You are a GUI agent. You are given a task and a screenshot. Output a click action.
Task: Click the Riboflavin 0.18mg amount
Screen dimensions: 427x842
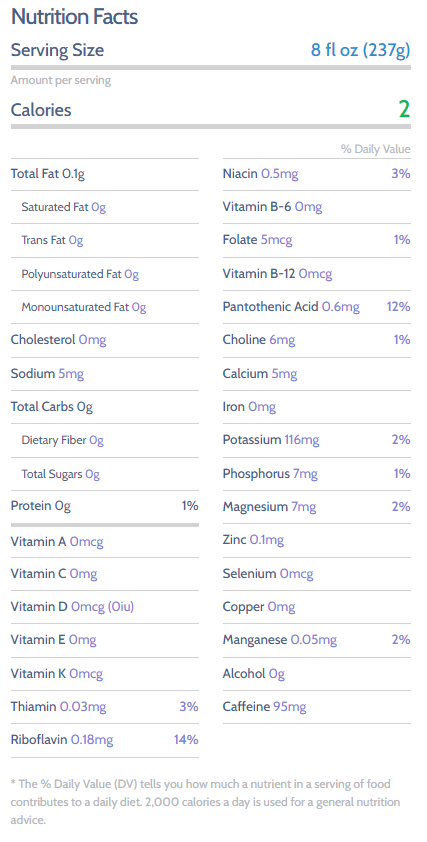[x=92, y=740]
